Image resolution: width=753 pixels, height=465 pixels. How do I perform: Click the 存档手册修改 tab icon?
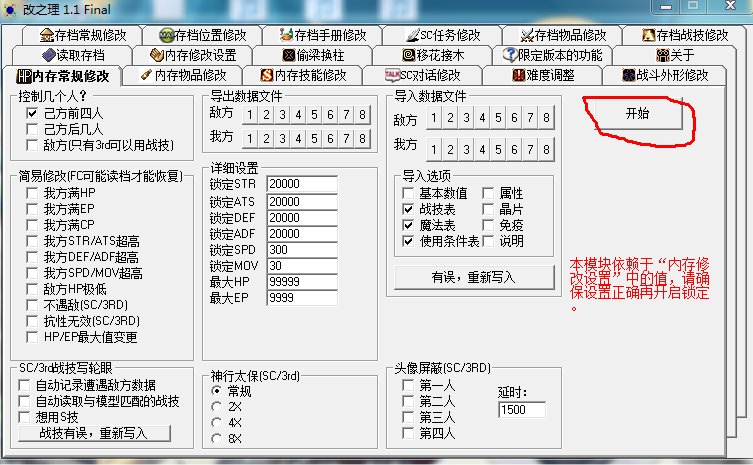[287, 35]
